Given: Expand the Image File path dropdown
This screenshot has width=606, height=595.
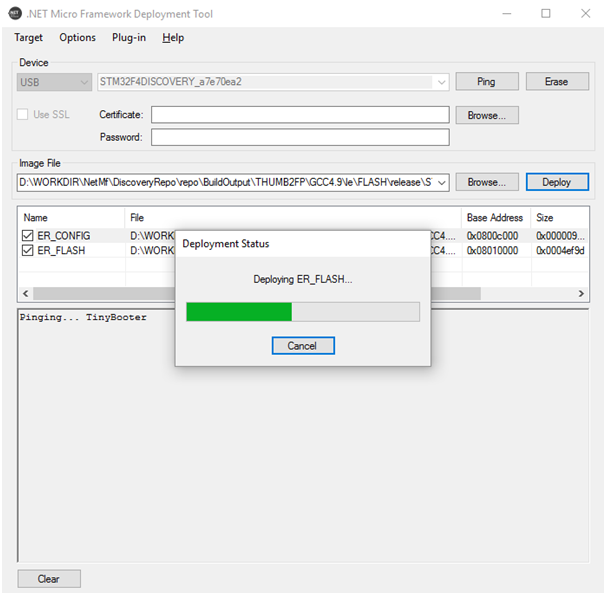Looking at the screenshot, I should pos(441,182).
